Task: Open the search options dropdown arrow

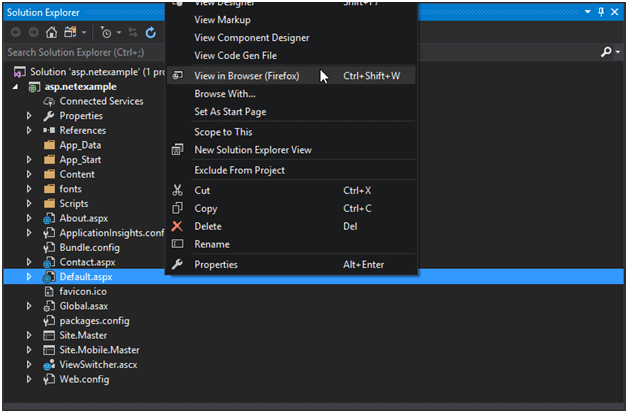Action: (x=616, y=51)
